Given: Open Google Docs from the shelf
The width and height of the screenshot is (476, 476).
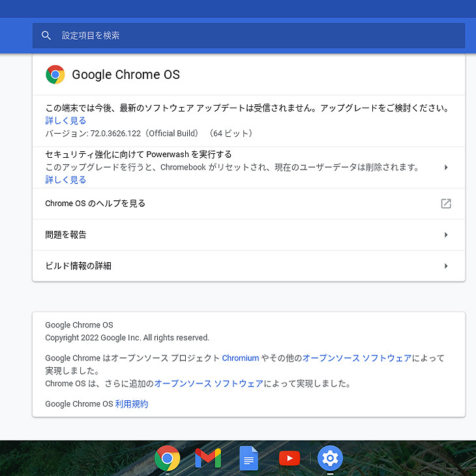Looking at the screenshot, I should [248, 458].
